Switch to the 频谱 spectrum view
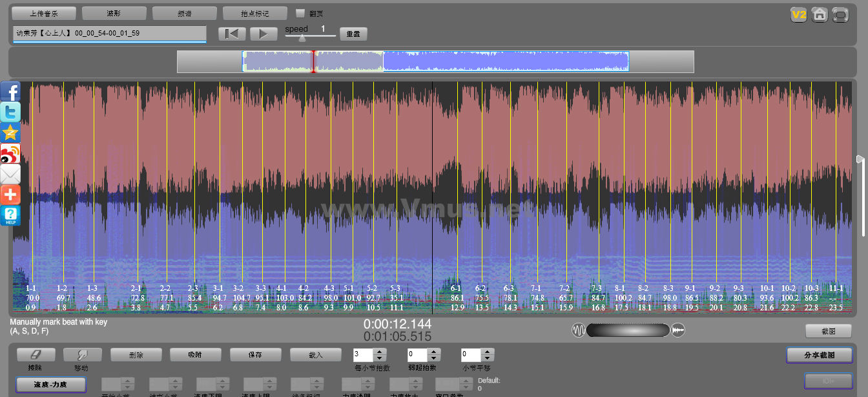The image size is (868, 397). [185, 13]
